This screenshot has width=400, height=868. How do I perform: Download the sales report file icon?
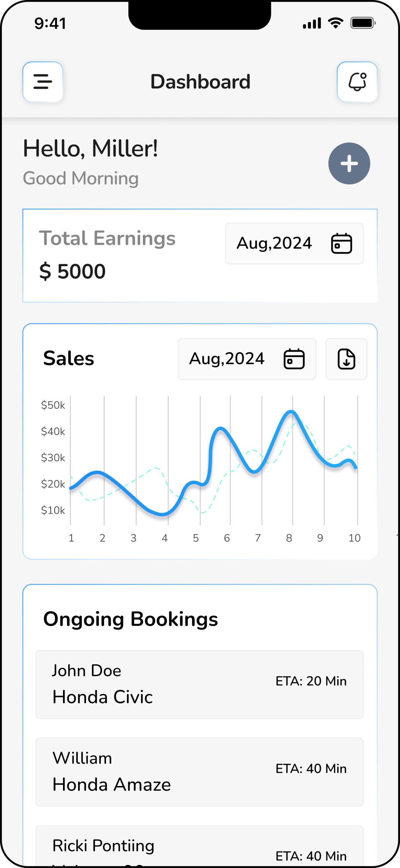point(346,359)
